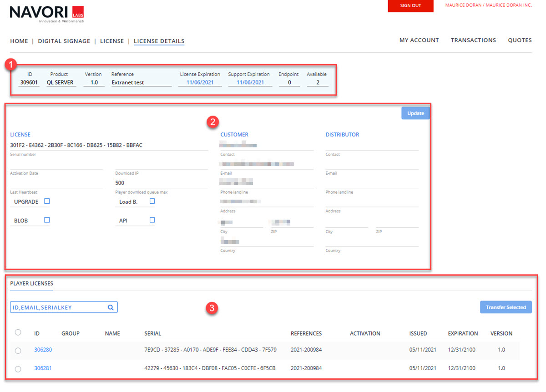Click ISSUED column header
Viewport: 546px width, 392px height.
tap(418, 333)
